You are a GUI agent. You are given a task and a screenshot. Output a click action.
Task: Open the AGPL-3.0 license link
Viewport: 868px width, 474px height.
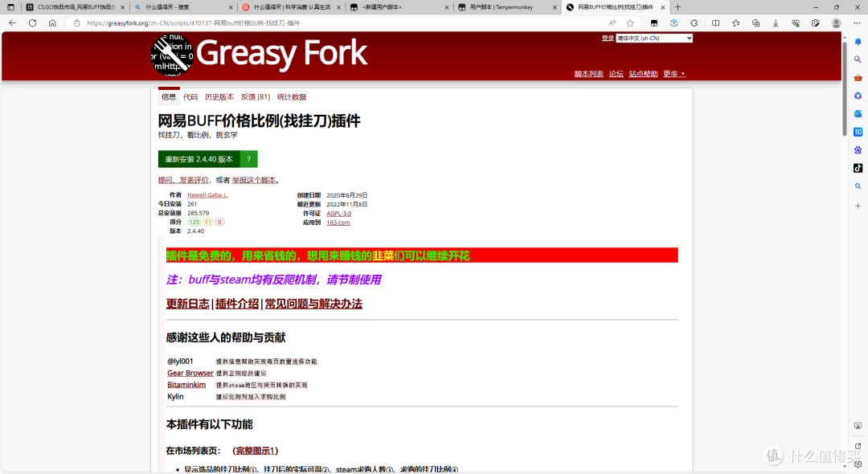pyautogui.click(x=339, y=214)
